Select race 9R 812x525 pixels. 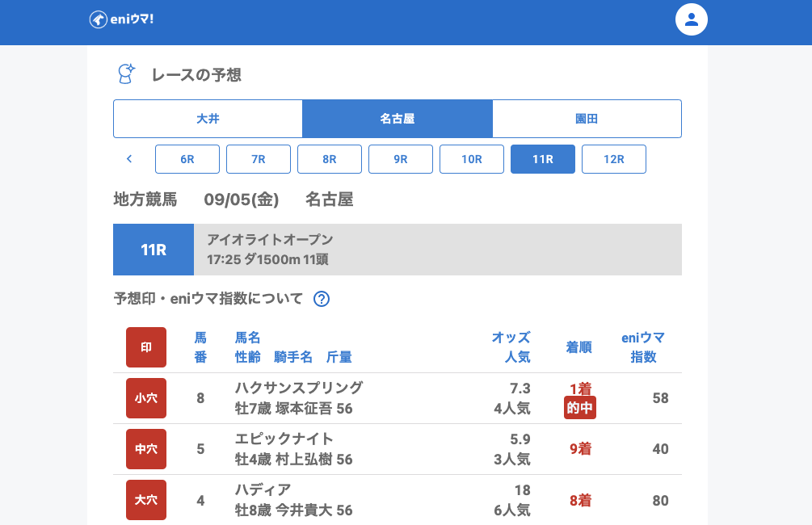coord(401,159)
